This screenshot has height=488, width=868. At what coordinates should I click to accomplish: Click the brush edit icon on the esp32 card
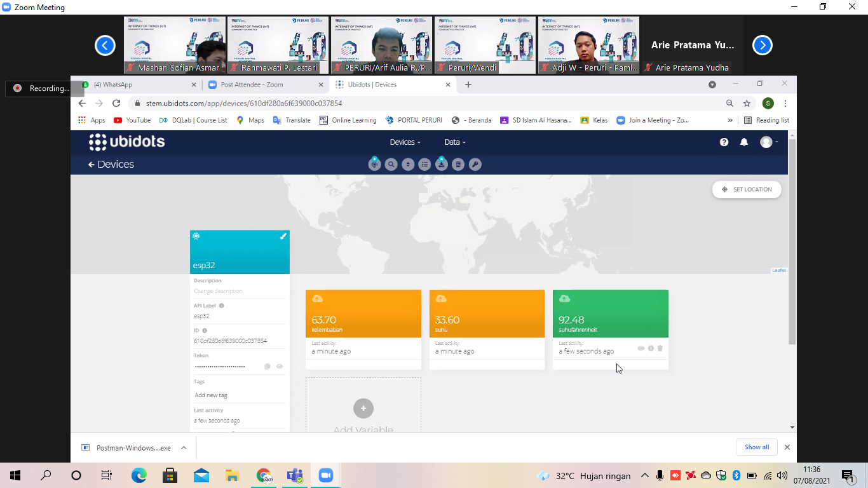point(283,236)
